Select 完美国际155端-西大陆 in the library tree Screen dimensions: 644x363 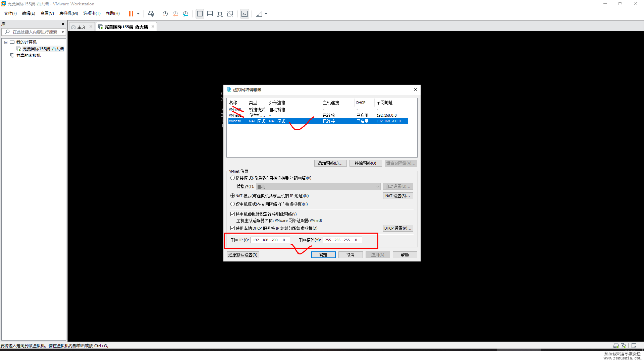(x=43, y=49)
